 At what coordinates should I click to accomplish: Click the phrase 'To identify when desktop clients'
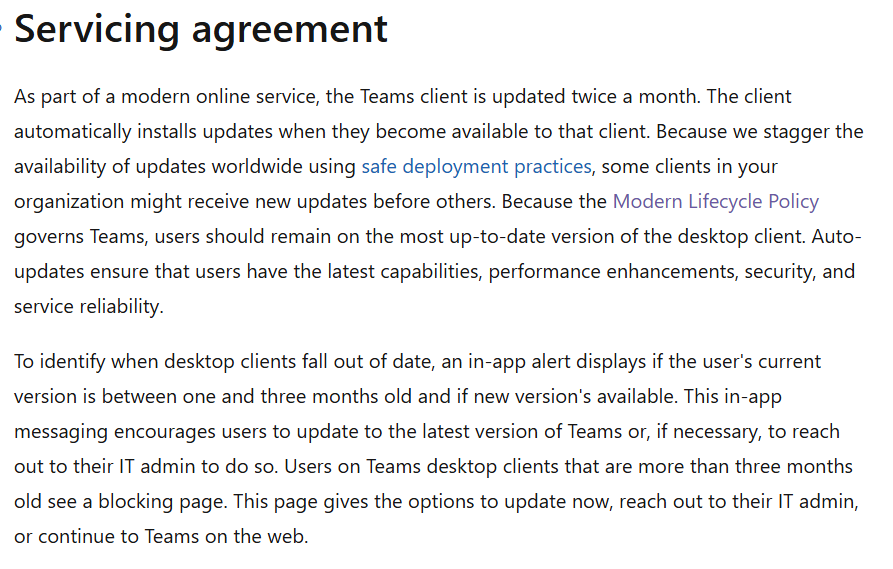155,362
